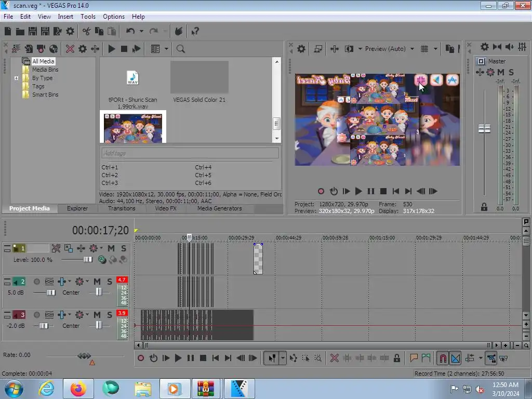
Task: Click the Add tags input field
Action: (x=190, y=153)
